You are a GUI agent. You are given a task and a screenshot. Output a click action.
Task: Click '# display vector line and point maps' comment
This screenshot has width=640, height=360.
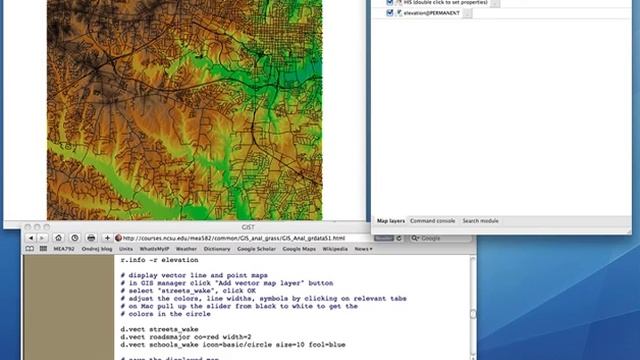click(x=194, y=276)
